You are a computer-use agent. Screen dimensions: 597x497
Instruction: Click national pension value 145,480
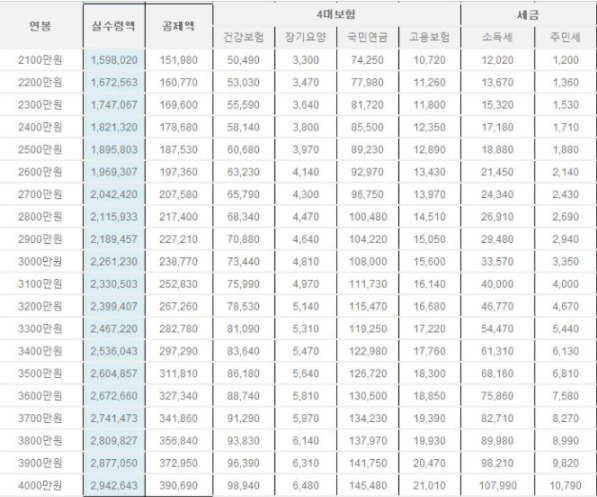click(x=368, y=486)
